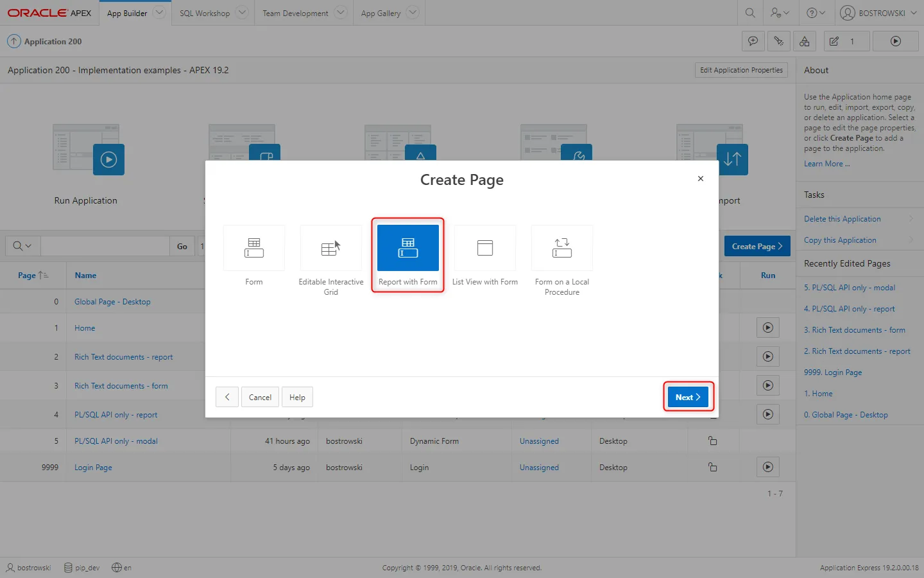Open the Team Development tab
Screen dimensions: 924x578
[295, 13]
